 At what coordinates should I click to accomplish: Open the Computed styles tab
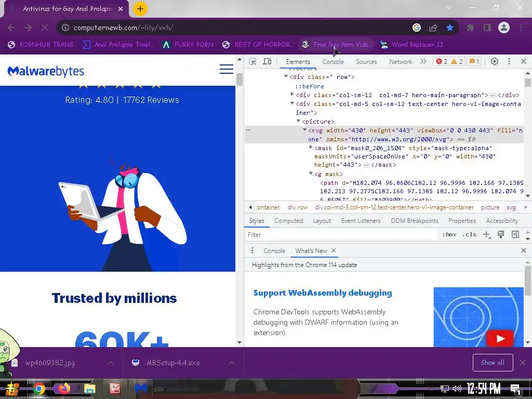click(288, 220)
